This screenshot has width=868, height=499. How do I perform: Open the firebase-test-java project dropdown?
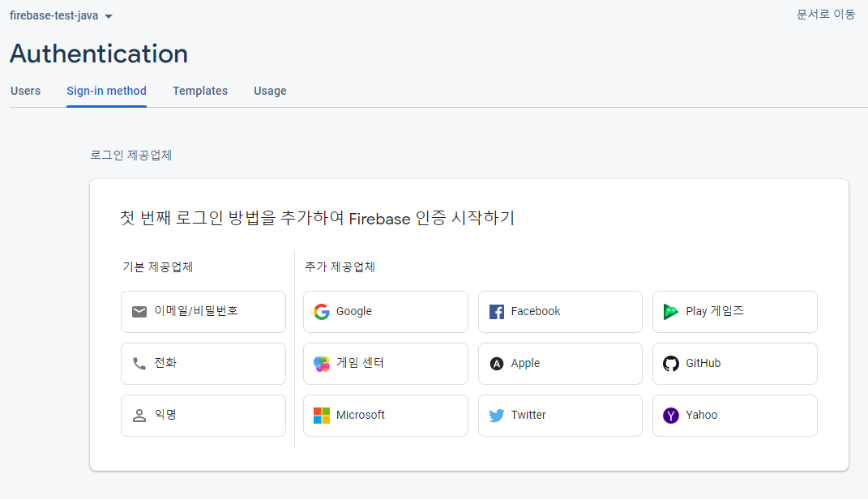click(x=61, y=15)
